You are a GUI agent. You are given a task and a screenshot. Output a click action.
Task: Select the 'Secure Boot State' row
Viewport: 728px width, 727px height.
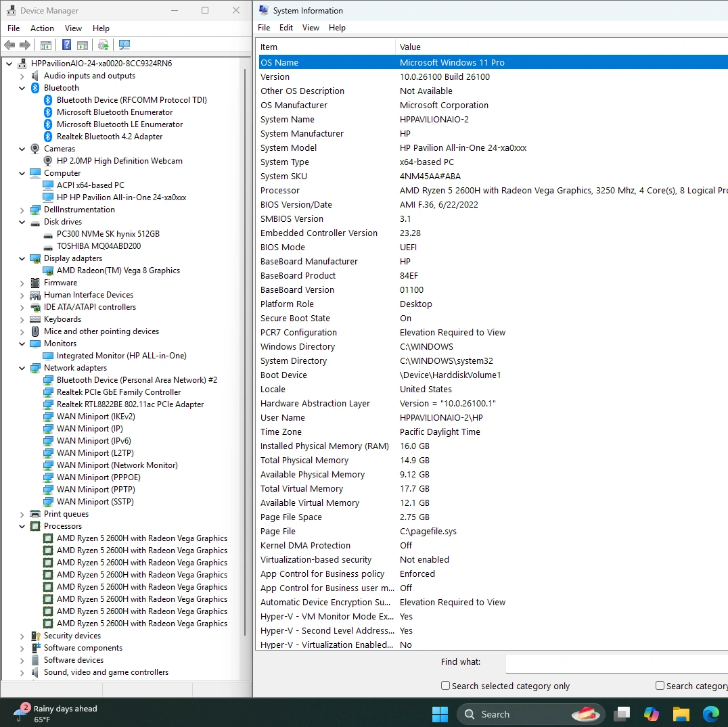click(x=493, y=319)
